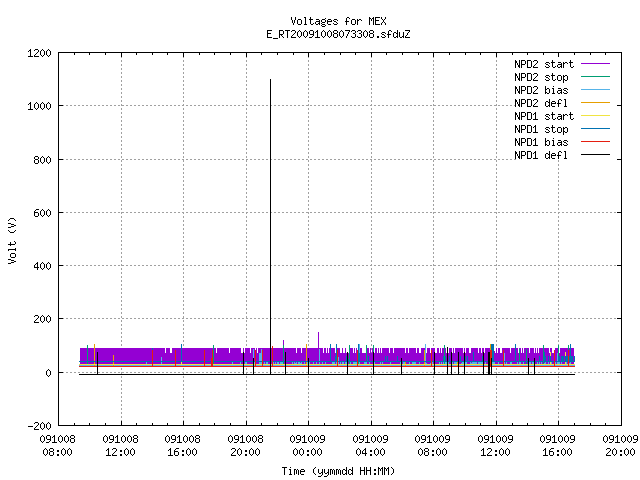Click the '091008 20:00' x-axis tick label
The image size is (640, 480).
click(245, 446)
